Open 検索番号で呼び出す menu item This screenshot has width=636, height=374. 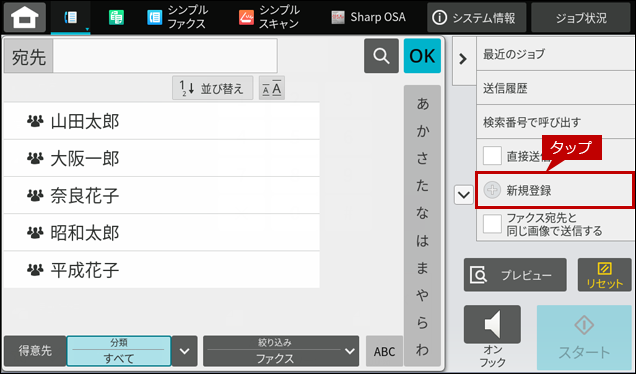tap(555, 122)
